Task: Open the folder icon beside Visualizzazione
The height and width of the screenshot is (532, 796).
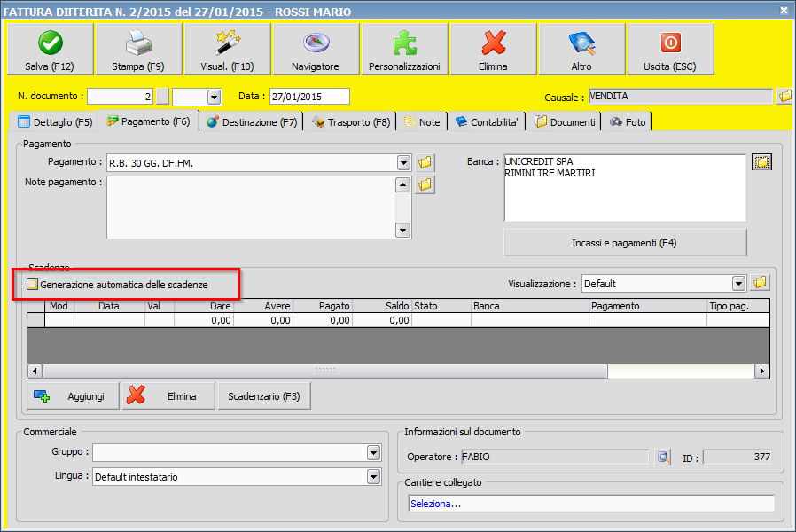Action: 760,283
